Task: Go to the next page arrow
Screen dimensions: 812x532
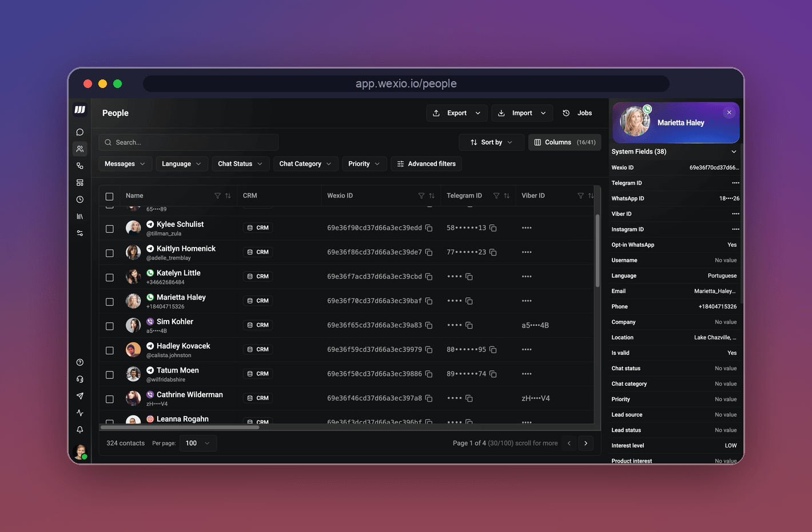Action: 586,443
